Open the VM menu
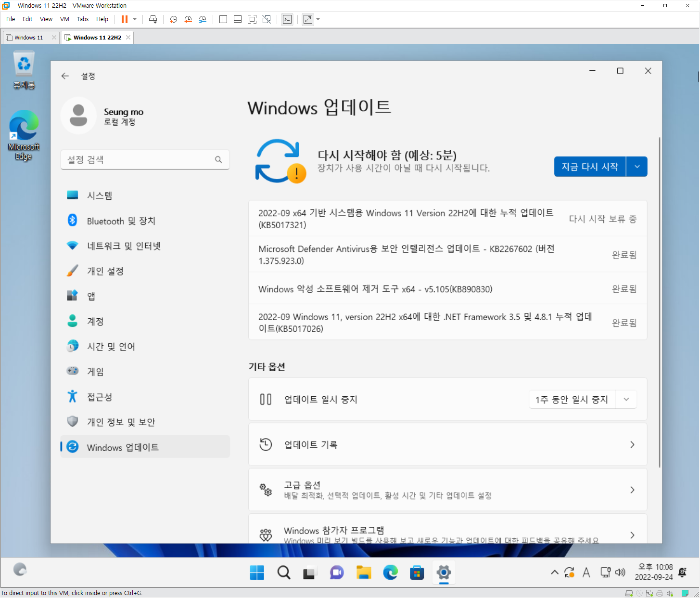The image size is (700, 598). click(64, 19)
